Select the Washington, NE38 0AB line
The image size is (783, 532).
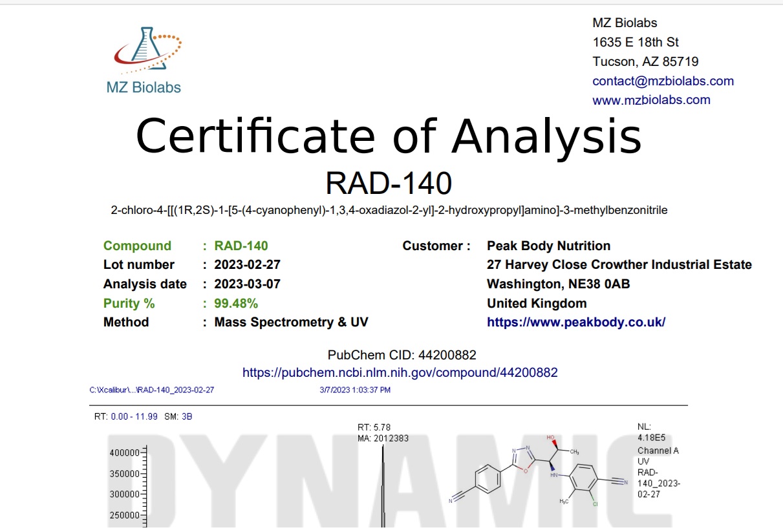click(x=559, y=284)
